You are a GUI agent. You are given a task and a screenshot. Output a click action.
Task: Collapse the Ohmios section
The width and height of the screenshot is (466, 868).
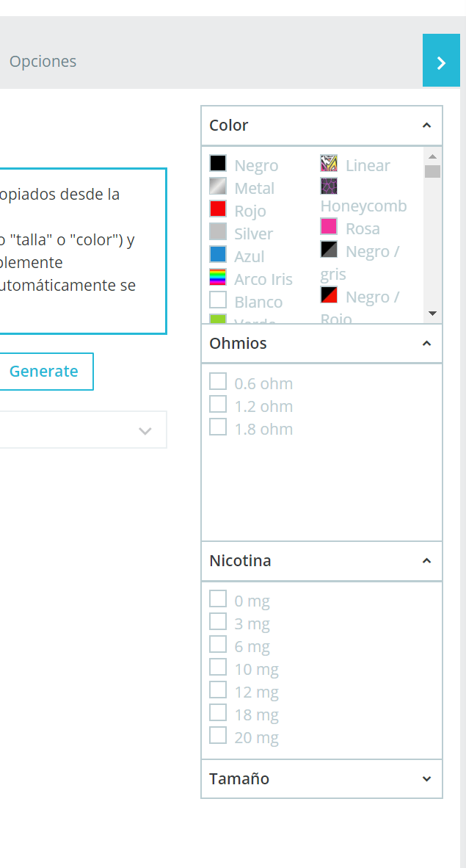click(x=426, y=344)
